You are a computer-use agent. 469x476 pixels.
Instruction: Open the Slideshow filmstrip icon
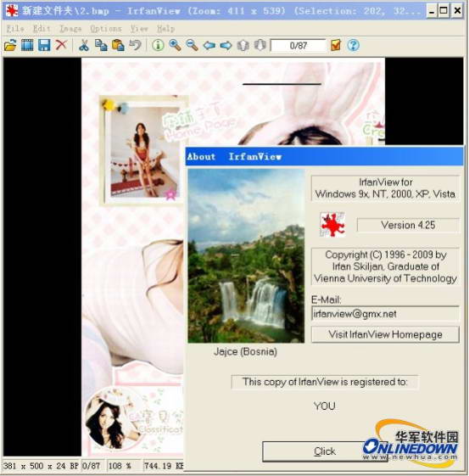(27, 46)
